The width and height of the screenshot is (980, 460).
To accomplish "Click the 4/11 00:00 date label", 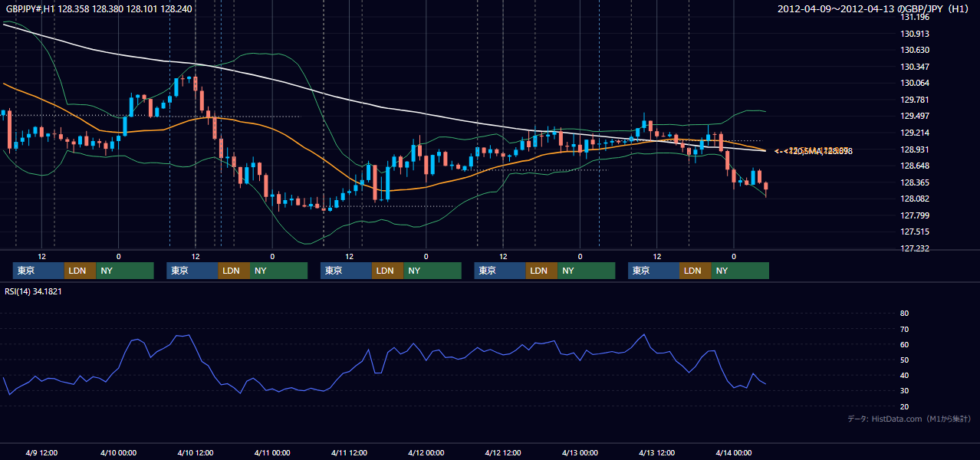I will click(271, 452).
